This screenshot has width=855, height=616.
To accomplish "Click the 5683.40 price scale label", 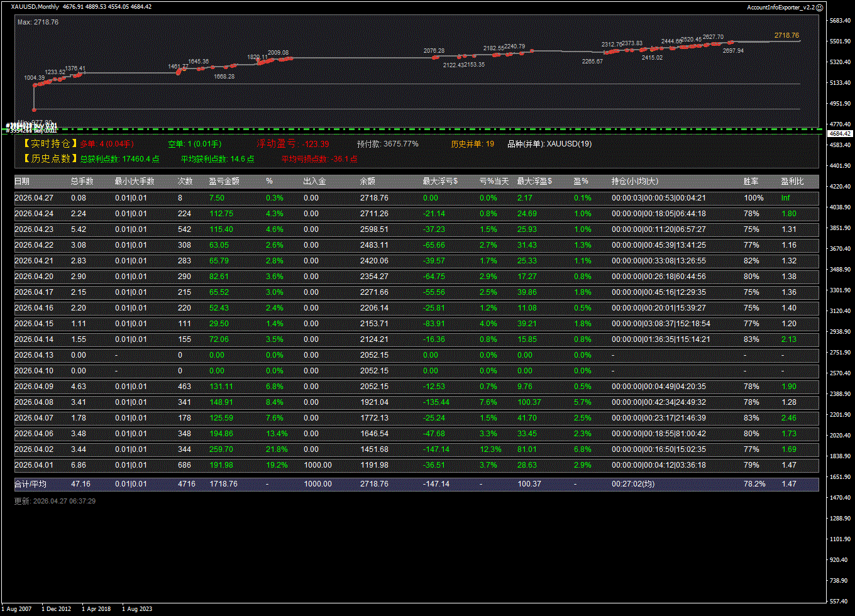I will click(840, 21).
